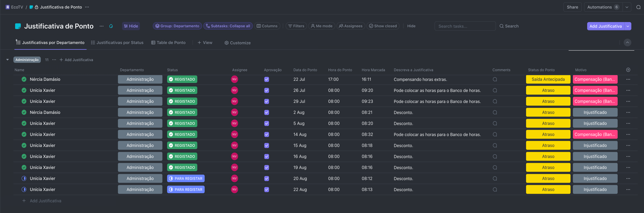Image resolution: width=644 pixels, height=213 pixels.
Task: Open breadcrumb ellipsis menu next to Justificativa de Ponto
Action: [x=87, y=7]
